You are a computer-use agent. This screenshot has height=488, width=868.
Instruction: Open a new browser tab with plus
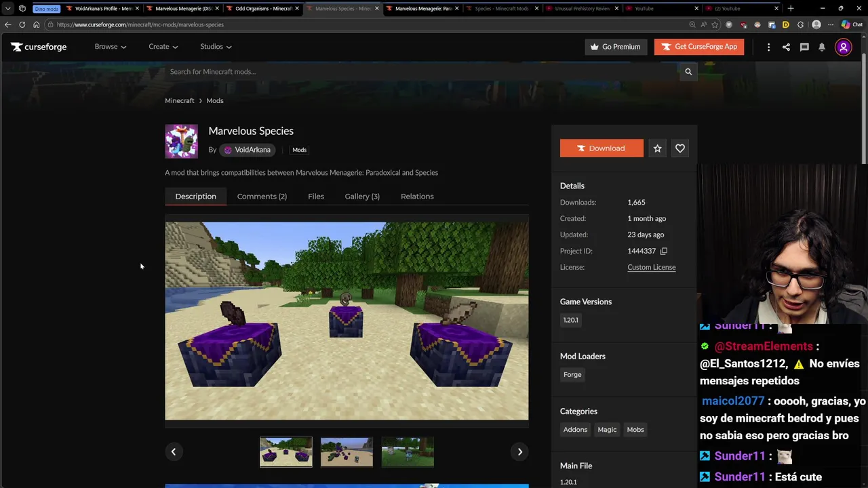[x=791, y=8]
